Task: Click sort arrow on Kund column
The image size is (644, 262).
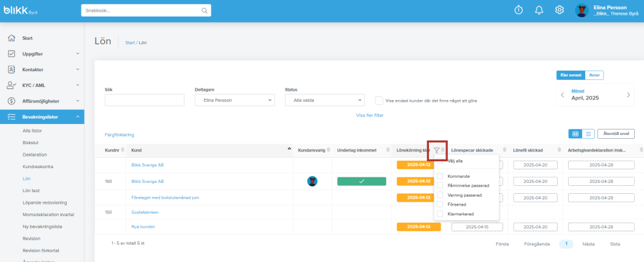Action: [x=289, y=148]
